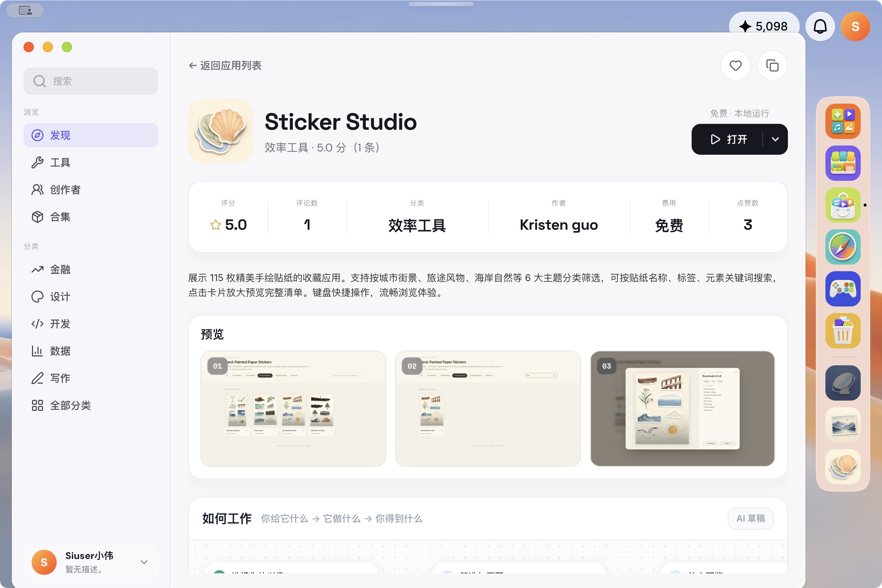Open preview thumbnail 03
This screenshot has height=588, width=882.
[682, 408]
